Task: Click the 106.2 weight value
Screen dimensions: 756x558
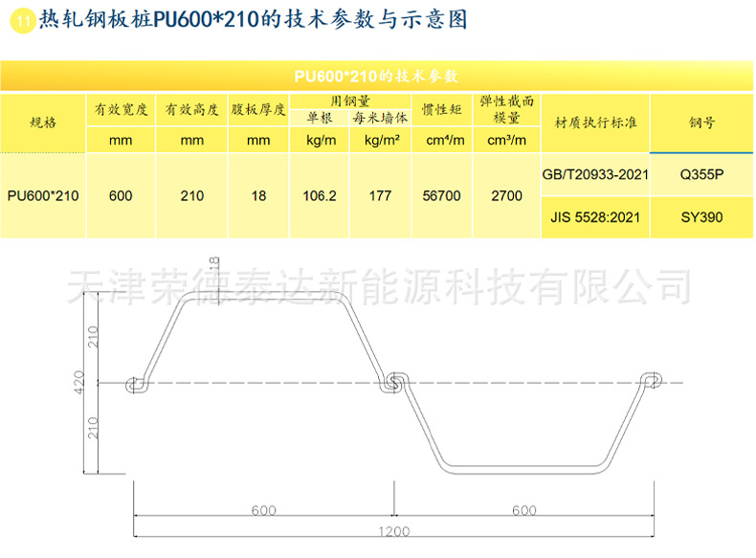Action: pos(320,196)
